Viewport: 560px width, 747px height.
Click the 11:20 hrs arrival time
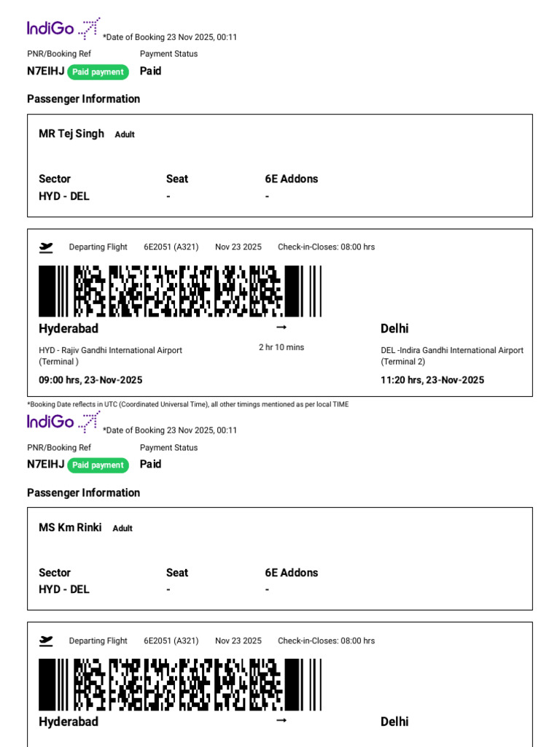point(432,380)
